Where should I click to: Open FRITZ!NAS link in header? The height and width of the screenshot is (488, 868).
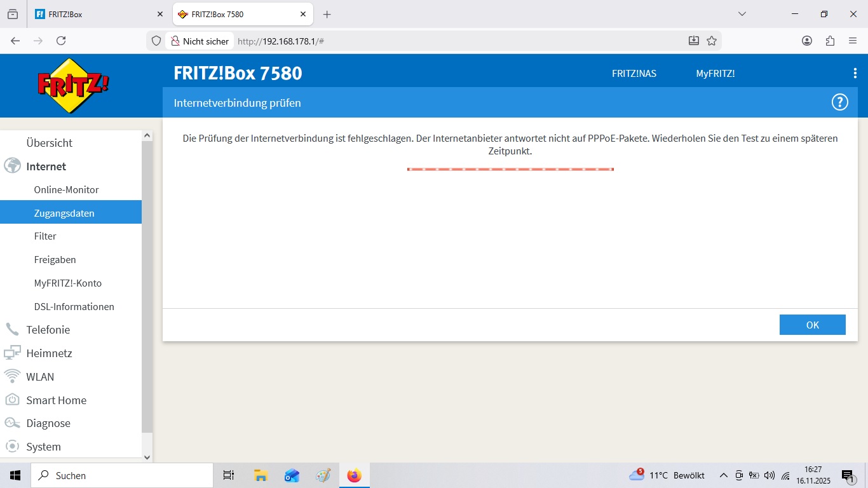(x=634, y=73)
